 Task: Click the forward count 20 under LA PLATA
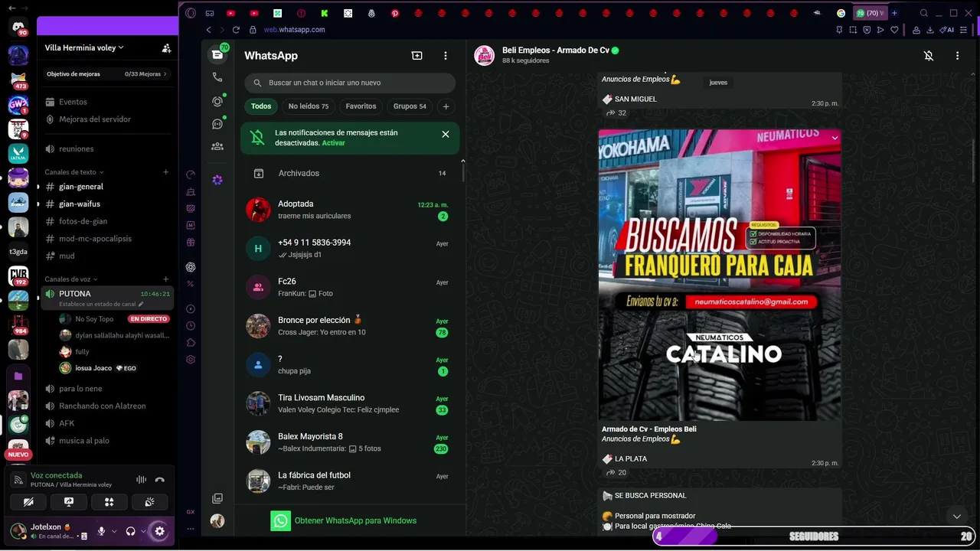coord(616,473)
